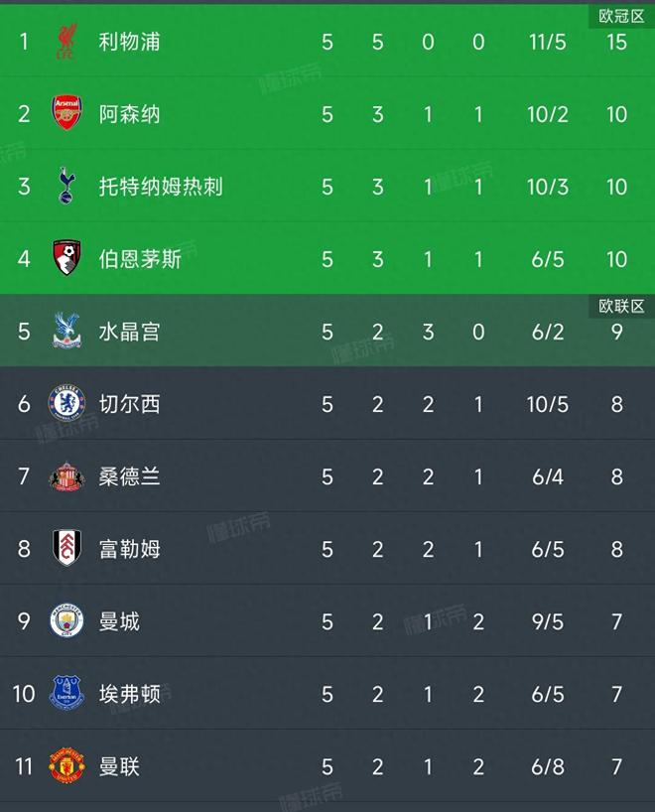655x812 pixels.
Task: Select the Tottenham Hotspur crest
Action: 65,187
